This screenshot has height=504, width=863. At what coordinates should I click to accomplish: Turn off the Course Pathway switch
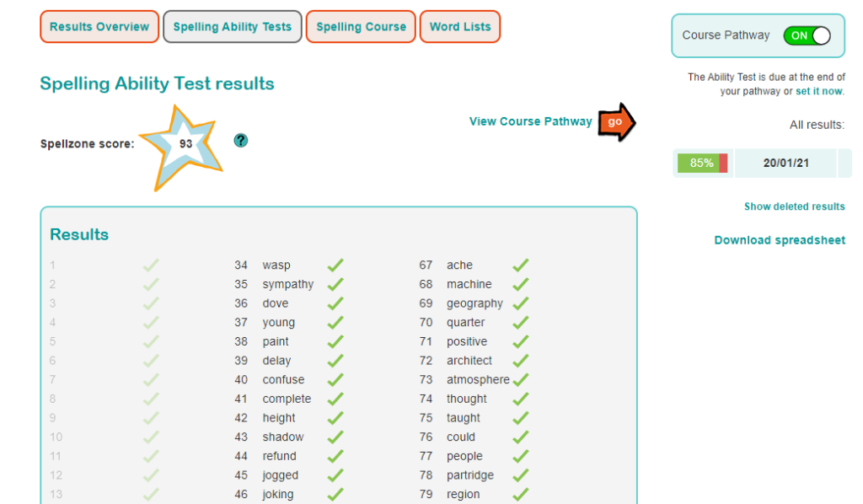807,35
